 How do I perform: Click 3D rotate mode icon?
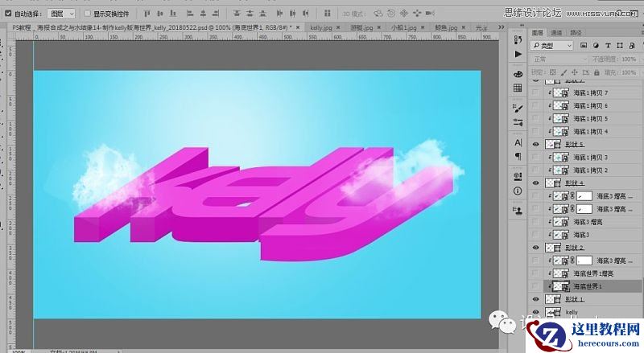pyautogui.click(x=378, y=14)
